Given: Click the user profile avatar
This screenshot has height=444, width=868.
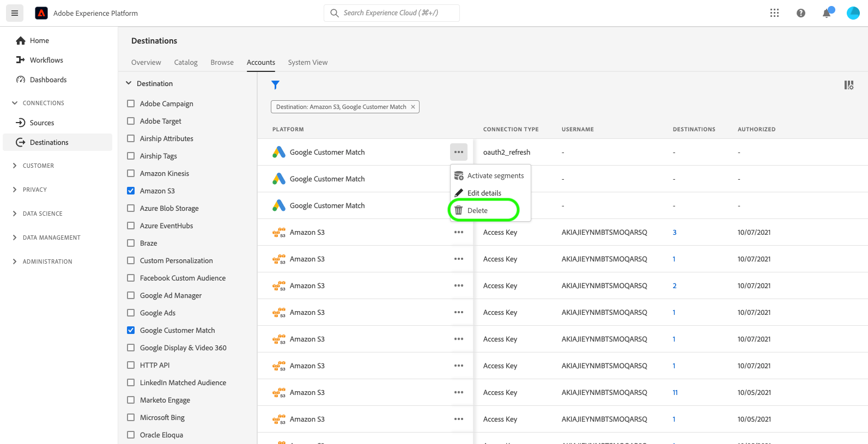Looking at the screenshot, I should point(853,13).
